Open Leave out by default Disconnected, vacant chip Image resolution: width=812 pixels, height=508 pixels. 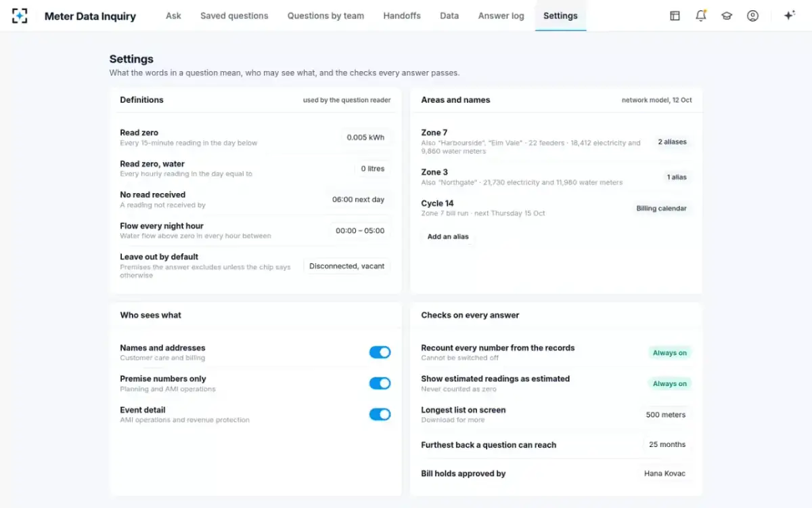[346, 266]
